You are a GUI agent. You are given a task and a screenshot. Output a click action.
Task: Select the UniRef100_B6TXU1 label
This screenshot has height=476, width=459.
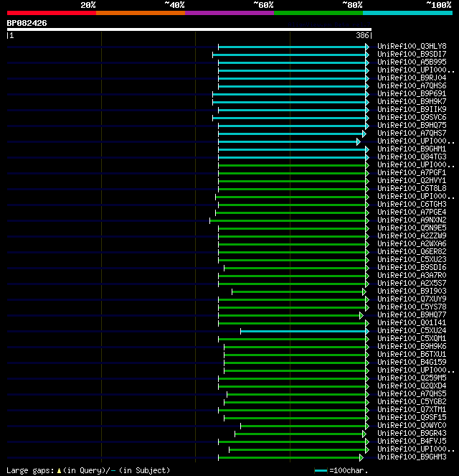[x=412, y=354]
